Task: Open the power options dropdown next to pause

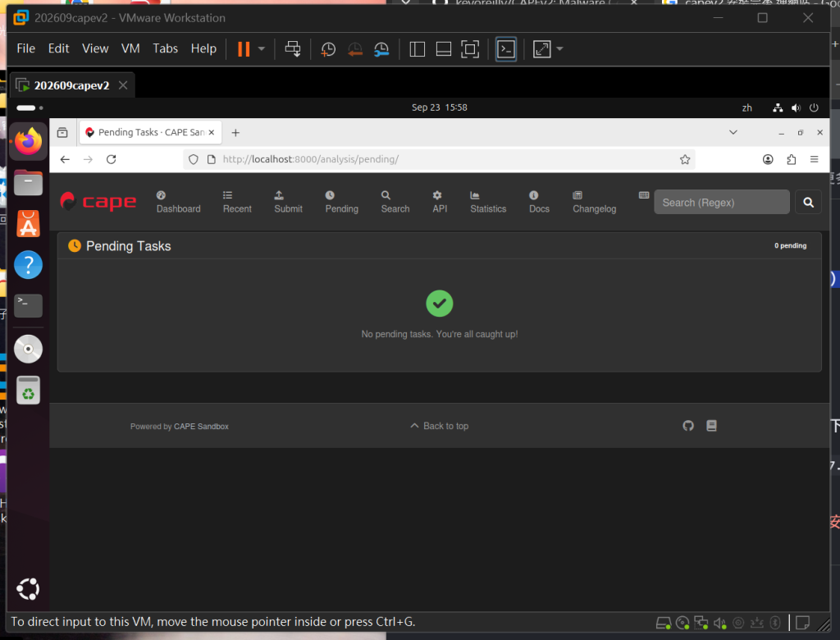Action: [262, 48]
